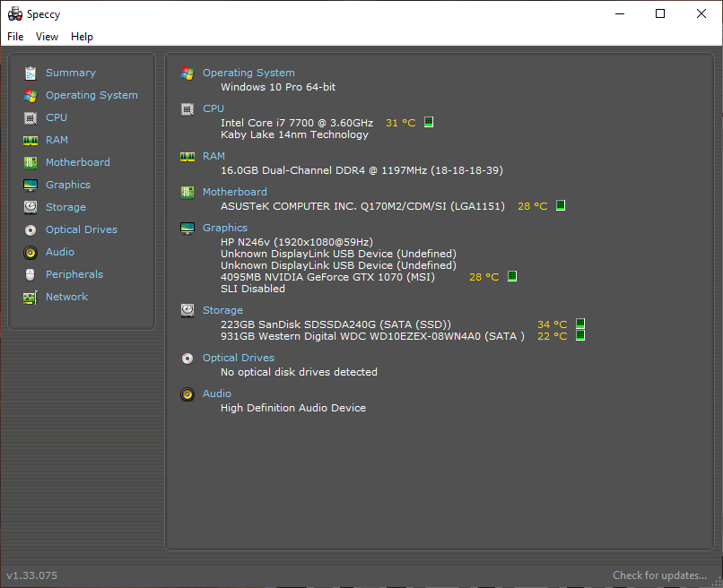Click the v1.33.075 version text
Image resolution: width=723 pixels, height=588 pixels.
pyautogui.click(x=31, y=575)
